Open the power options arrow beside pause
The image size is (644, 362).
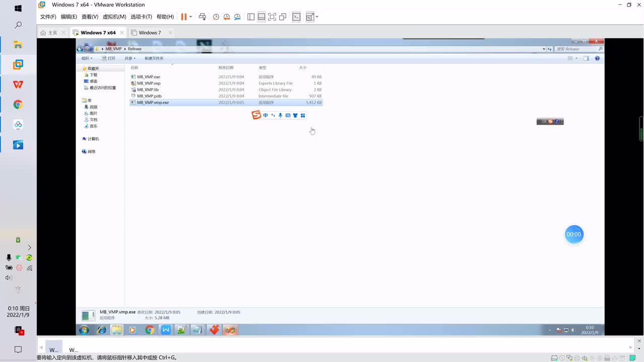point(191,17)
